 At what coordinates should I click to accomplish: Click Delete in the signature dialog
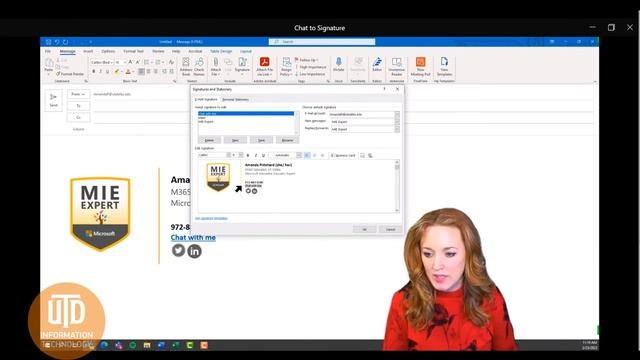[209, 140]
